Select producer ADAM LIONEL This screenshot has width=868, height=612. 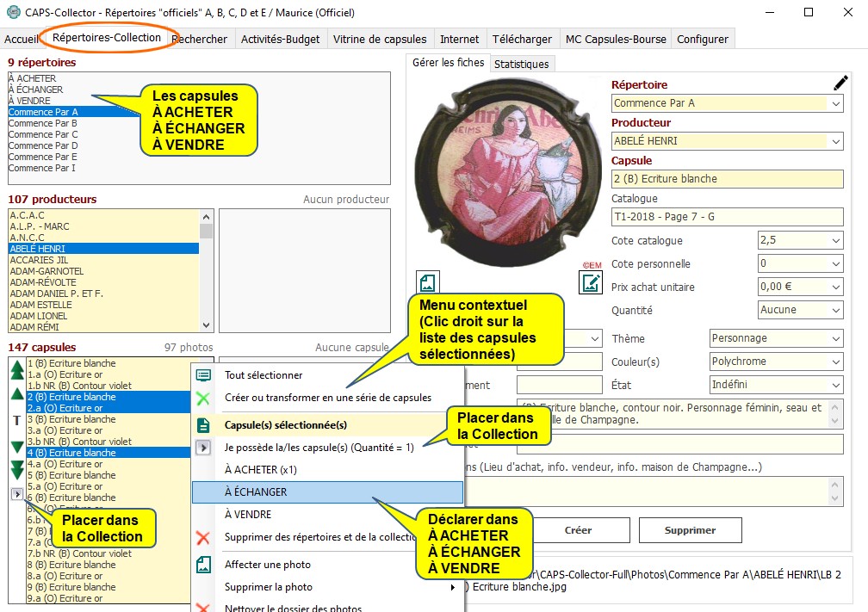click(104, 316)
